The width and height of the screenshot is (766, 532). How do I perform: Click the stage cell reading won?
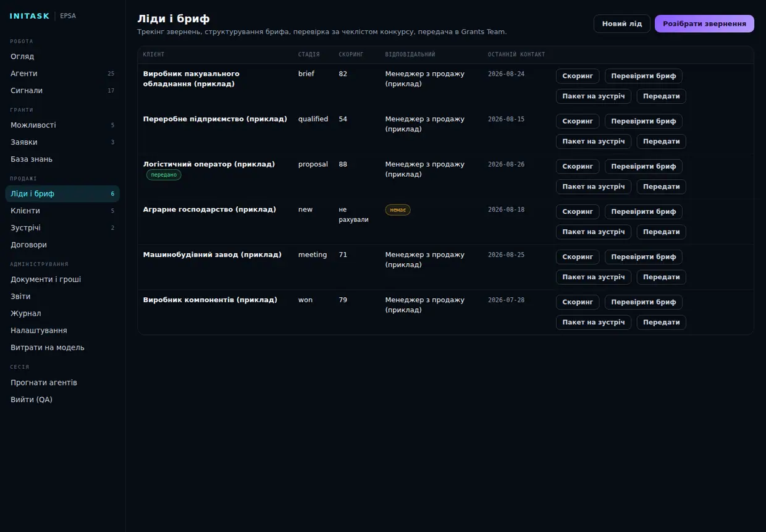coord(305,300)
